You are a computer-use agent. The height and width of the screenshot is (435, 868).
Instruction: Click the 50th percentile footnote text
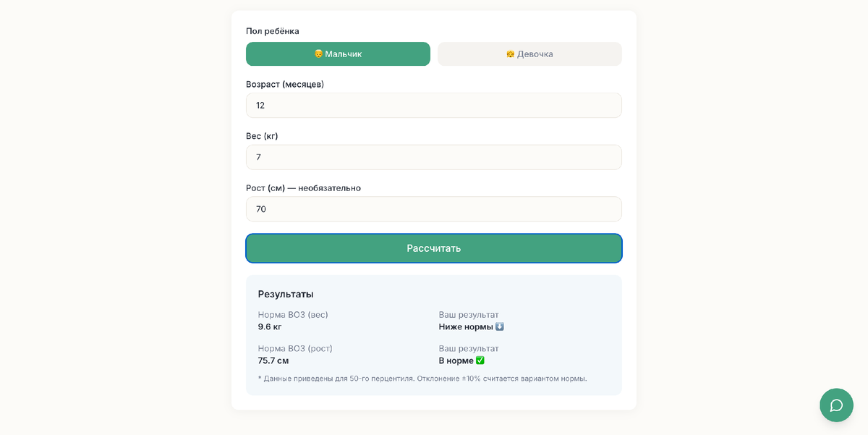tap(422, 379)
